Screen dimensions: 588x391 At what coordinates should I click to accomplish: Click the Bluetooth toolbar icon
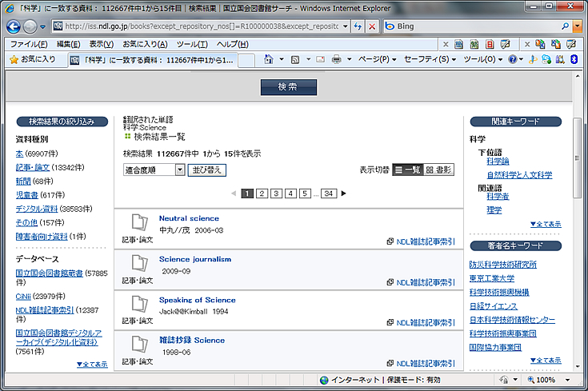coord(574,59)
